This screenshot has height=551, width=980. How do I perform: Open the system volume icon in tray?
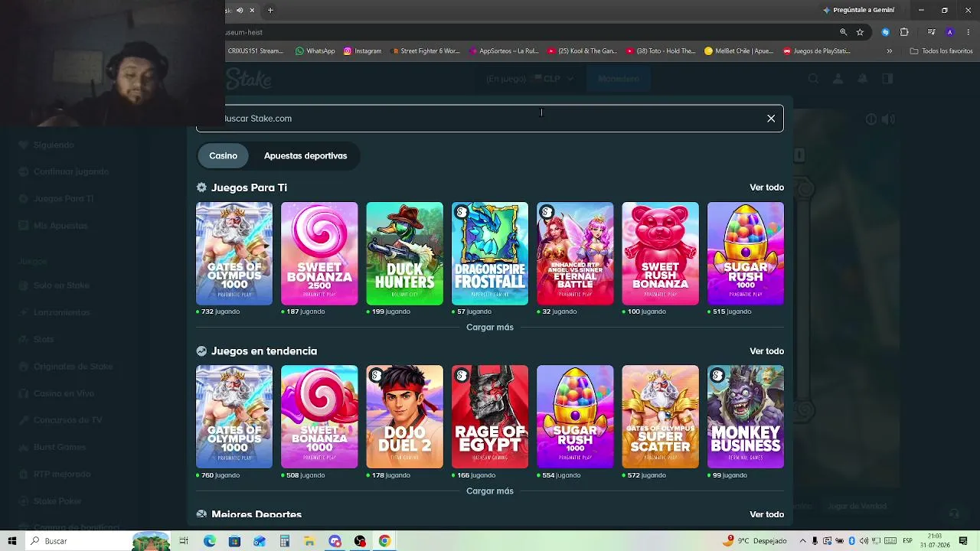(864, 541)
